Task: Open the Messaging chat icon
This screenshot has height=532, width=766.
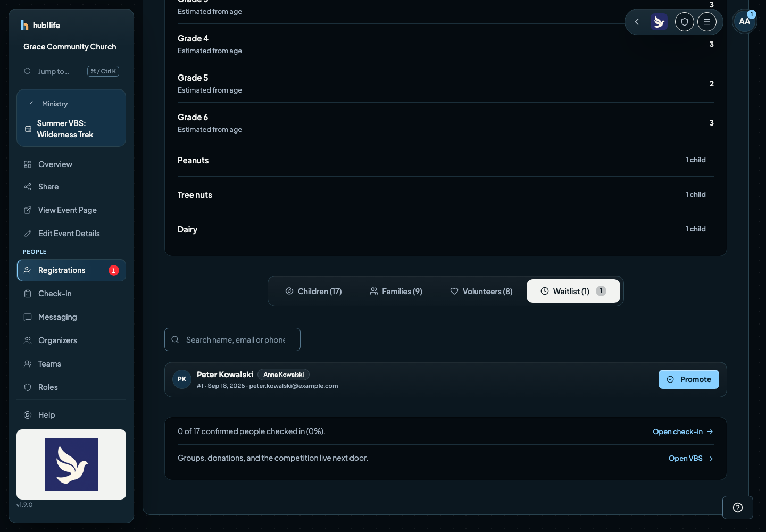Action: click(28, 317)
